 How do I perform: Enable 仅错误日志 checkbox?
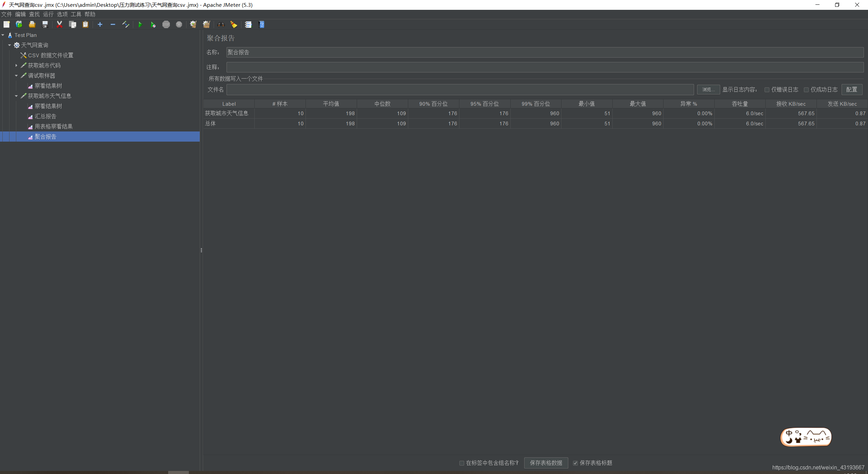tap(767, 90)
